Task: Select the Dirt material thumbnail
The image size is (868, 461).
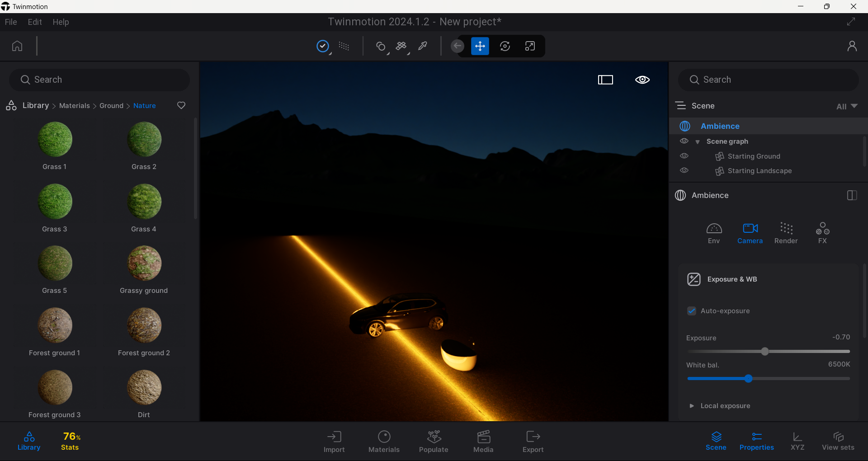Action: pyautogui.click(x=144, y=387)
